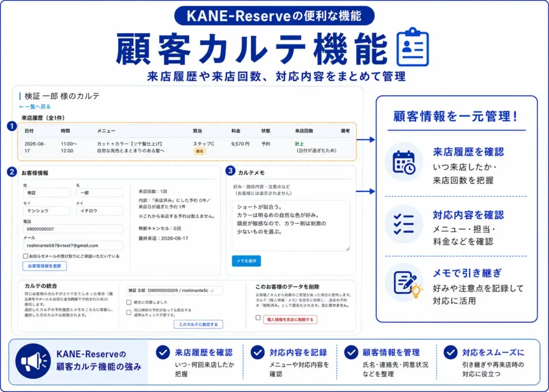Click the clipboard customer card icon in title

pyautogui.click(x=413, y=47)
